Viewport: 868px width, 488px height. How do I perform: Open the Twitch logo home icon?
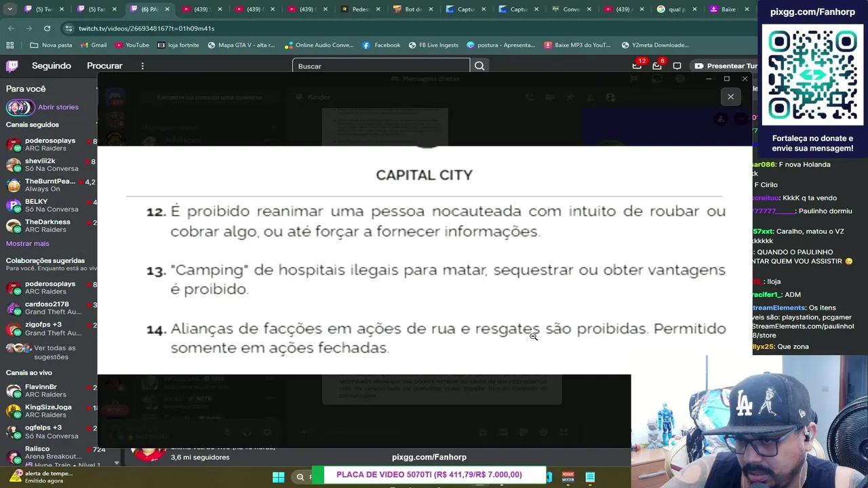click(x=12, y=66)
